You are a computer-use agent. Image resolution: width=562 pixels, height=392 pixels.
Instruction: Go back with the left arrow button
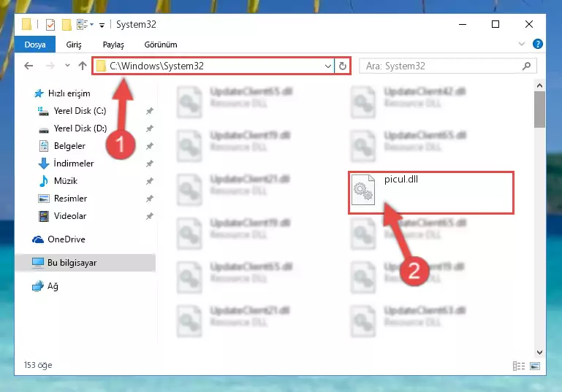[x=29, y=66]
